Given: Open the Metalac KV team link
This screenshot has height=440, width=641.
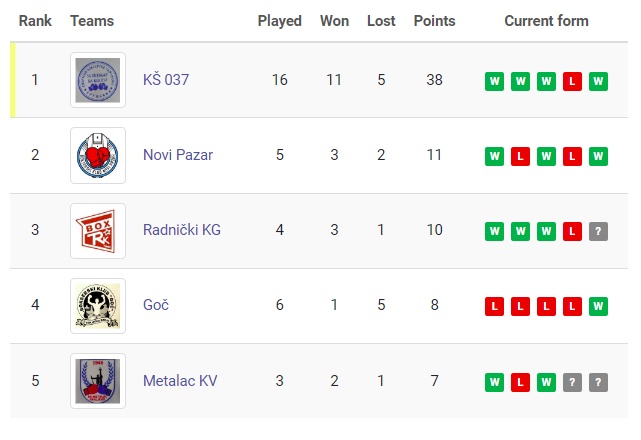Looking at the screenshot, I should click(180, 381).
